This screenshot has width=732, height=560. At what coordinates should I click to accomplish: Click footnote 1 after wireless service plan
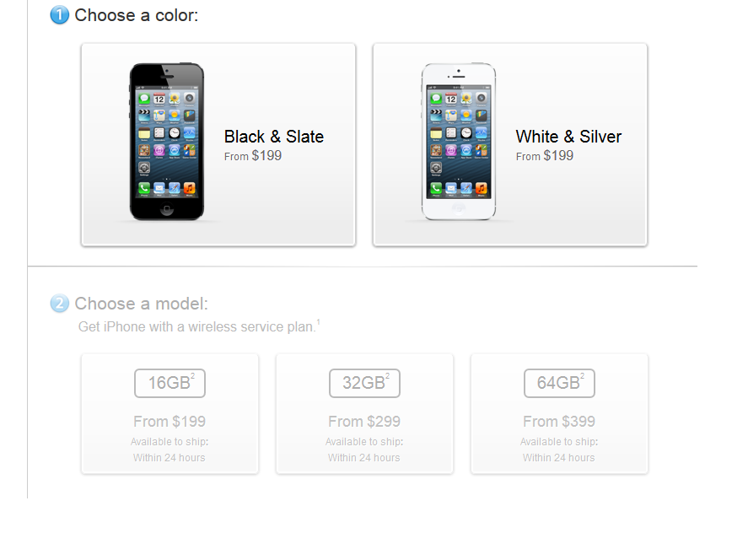(x=319, y=322)
